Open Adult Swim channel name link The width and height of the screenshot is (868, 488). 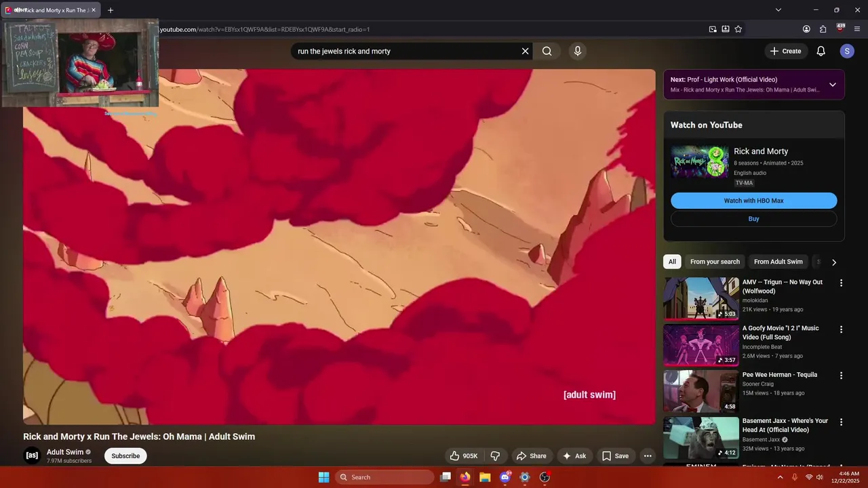tap(65, 452)
